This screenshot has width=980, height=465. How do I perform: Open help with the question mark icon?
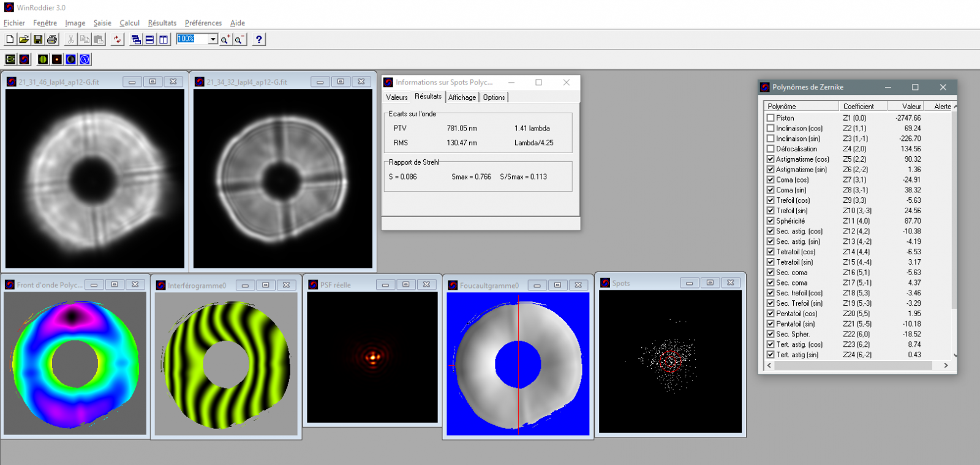pos(259,39)
